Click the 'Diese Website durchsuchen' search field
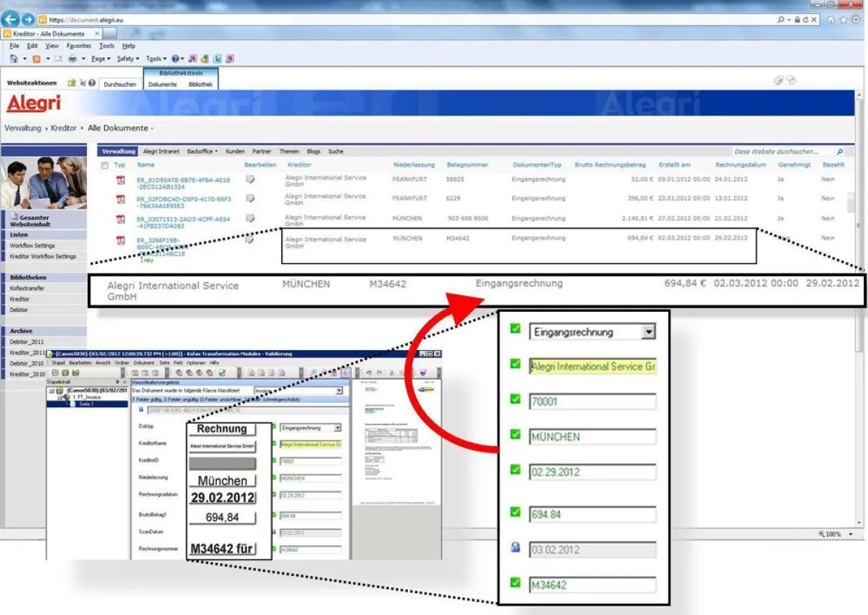Image resolution: width=868 pixels, height=615 pixels. [783, 152]
